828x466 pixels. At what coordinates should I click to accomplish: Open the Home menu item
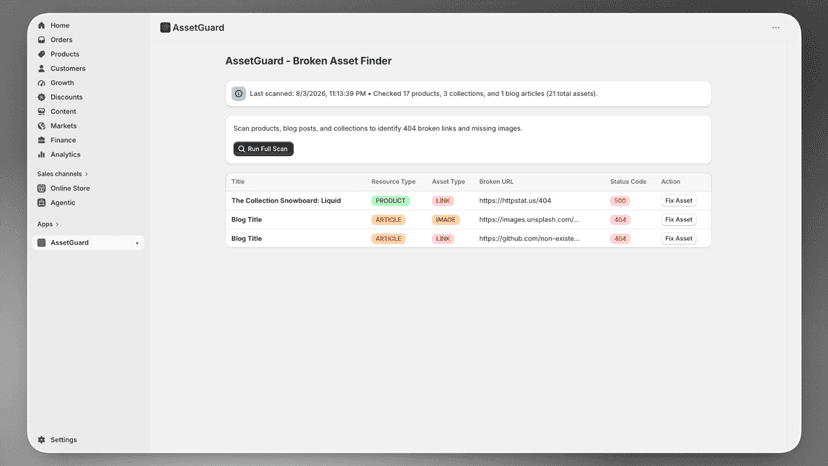[60, 25]
